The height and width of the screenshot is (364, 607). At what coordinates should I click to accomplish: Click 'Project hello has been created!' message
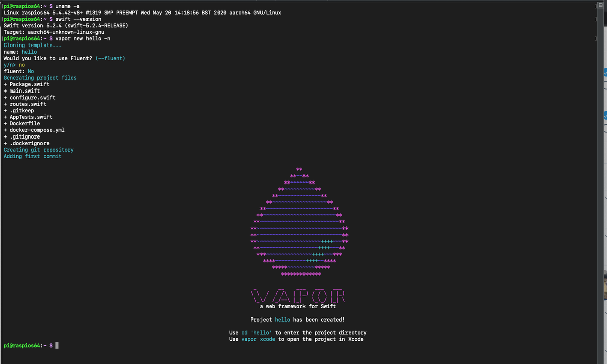298,320
